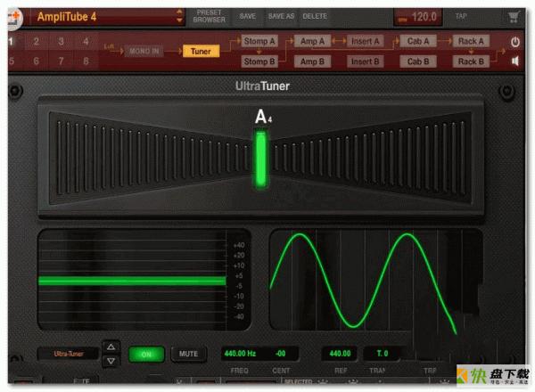Click the preset name down arrow
Image resolution: width=535 pixels, height=392 pixels.
tap(179, 20)
